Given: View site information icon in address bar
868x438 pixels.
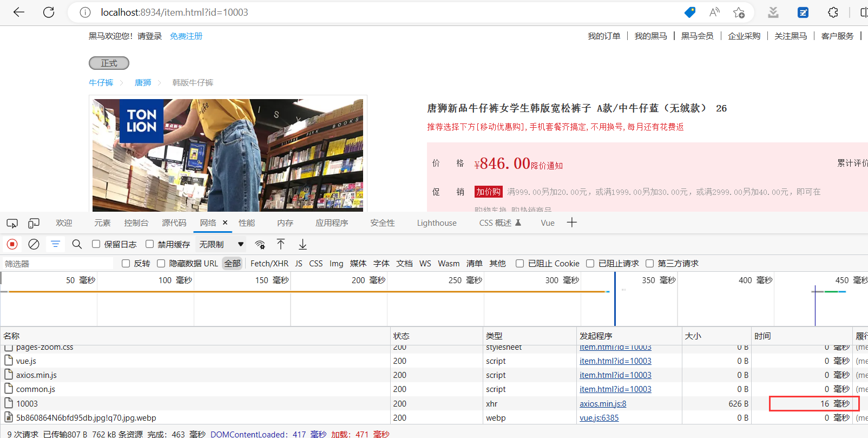Looking at the screenshot, I should [x=85, y=12].
